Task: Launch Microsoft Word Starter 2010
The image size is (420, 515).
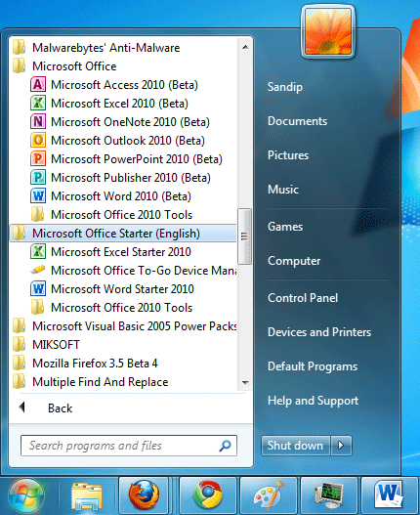Action: coord(123,289)
